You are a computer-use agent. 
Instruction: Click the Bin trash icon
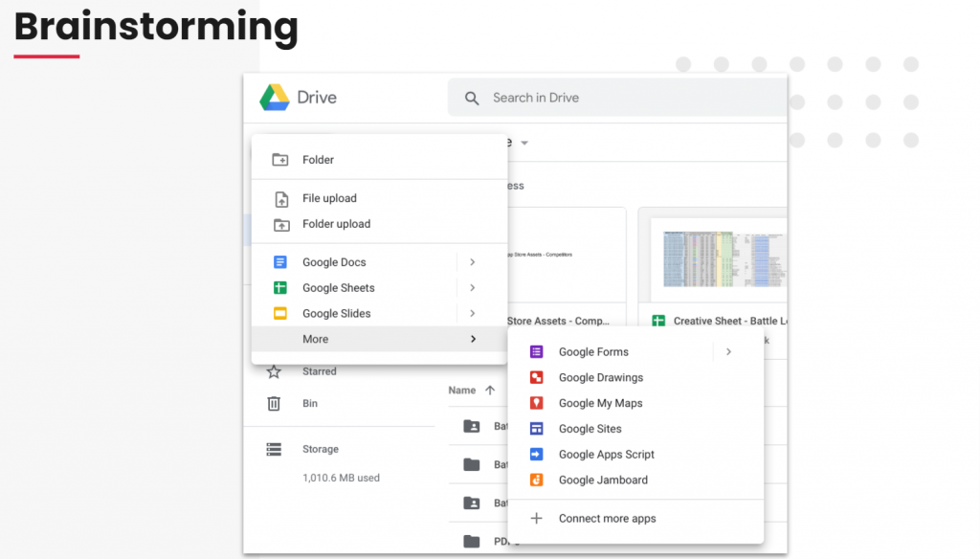(x=274, y=404)
